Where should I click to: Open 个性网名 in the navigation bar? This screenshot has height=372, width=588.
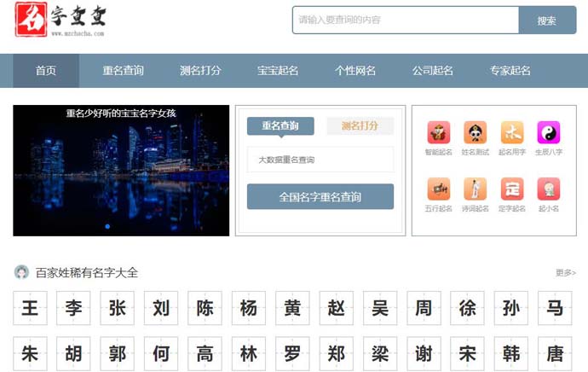point(355,71)
